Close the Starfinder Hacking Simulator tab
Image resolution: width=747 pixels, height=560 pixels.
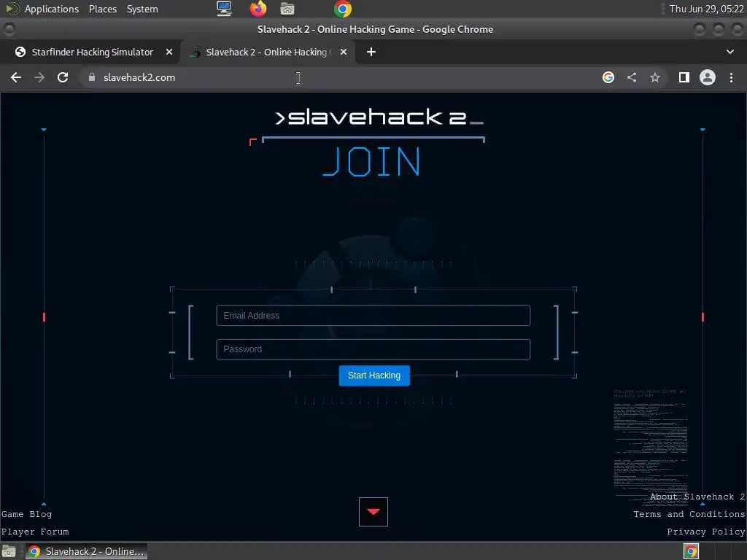pyautogui.click(x=169, y=52)
